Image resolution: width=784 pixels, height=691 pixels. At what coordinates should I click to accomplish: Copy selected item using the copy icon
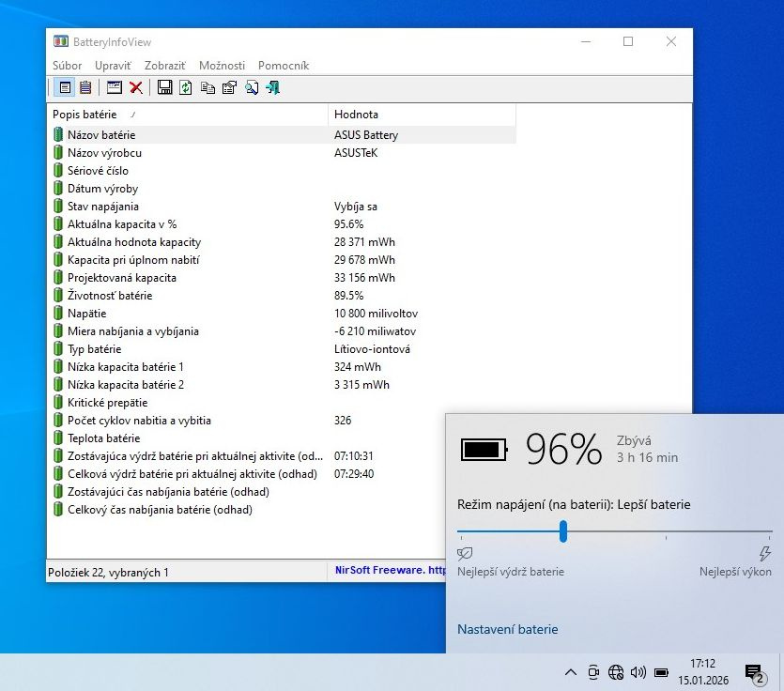pos(207,87)
